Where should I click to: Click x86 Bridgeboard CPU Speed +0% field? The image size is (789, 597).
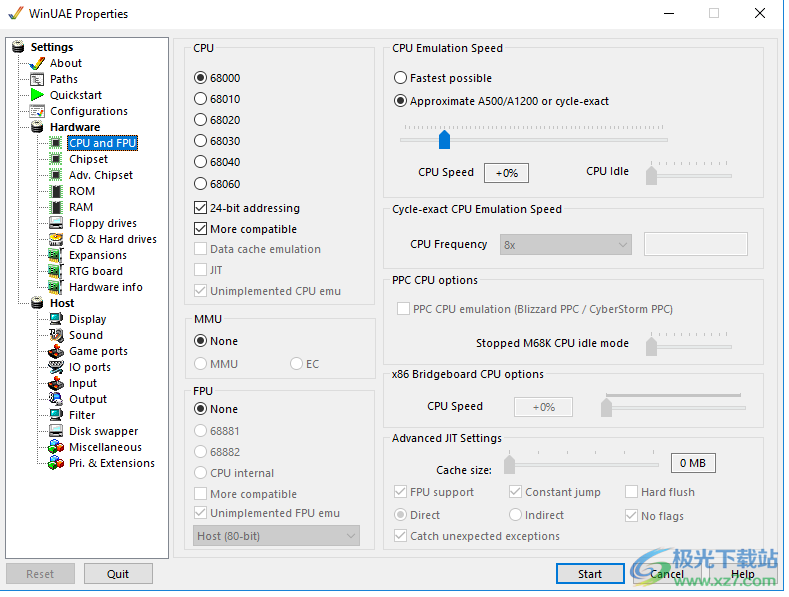[543, 407]
